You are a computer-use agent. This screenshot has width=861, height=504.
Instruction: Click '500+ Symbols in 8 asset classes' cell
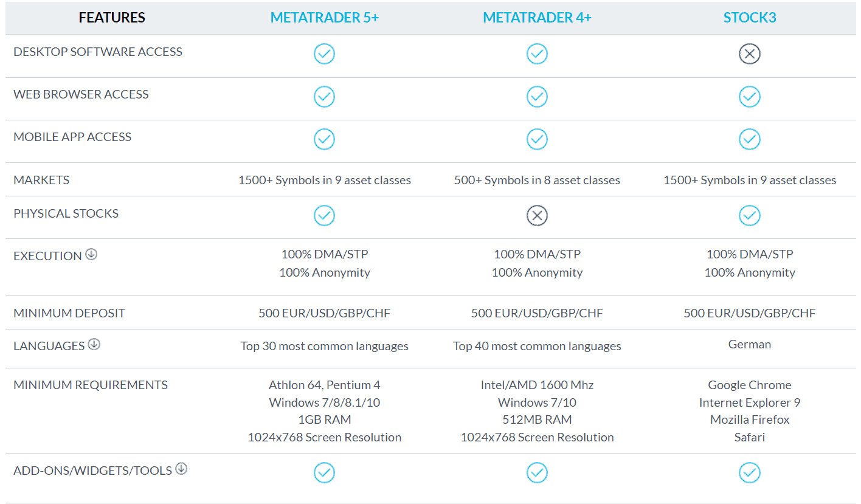[537, 180]
